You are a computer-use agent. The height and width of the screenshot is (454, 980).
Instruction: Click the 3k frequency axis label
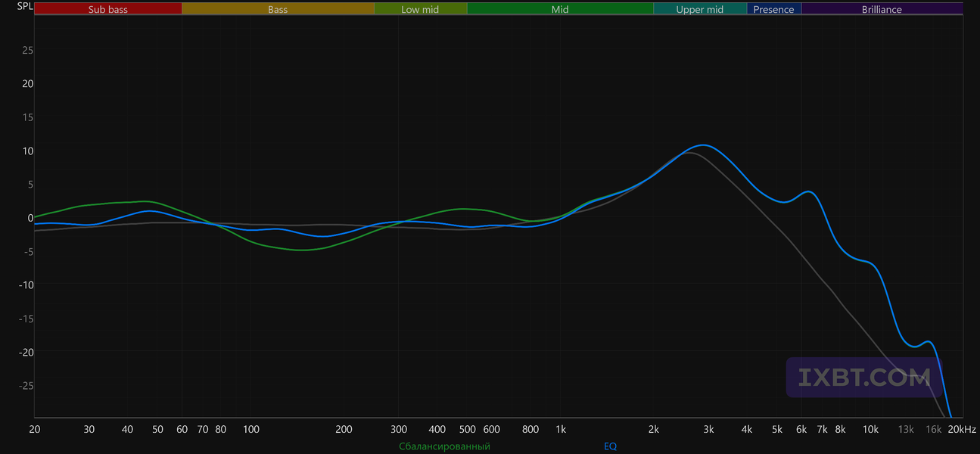pos(708,429)
